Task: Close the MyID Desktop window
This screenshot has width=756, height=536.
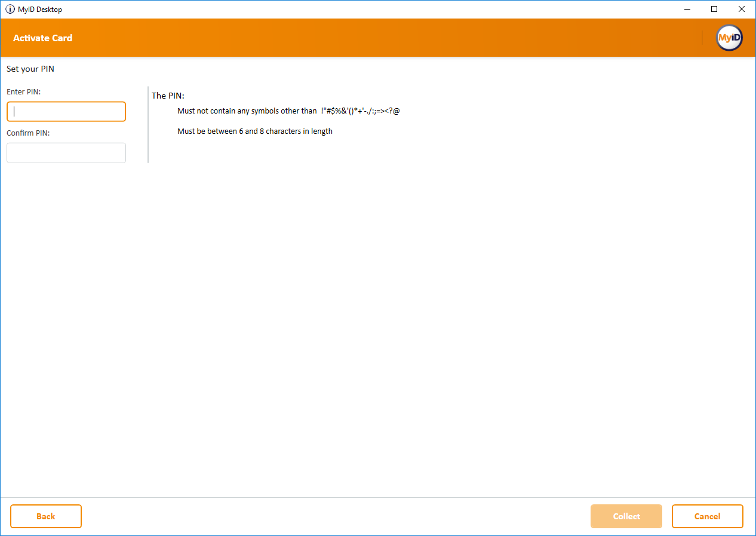Action: [x=741, y=9]
